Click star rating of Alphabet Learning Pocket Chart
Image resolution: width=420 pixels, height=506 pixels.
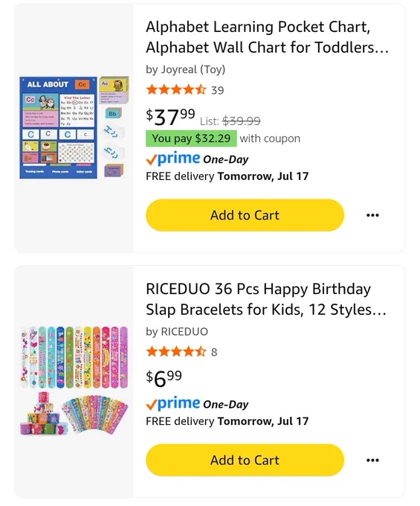[176, 90]
